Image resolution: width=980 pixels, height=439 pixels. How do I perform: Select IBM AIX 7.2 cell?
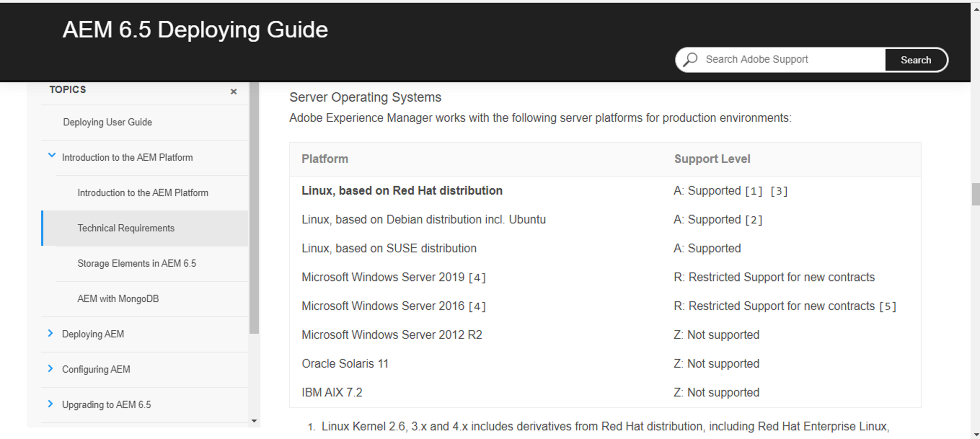tap(332, 393)
